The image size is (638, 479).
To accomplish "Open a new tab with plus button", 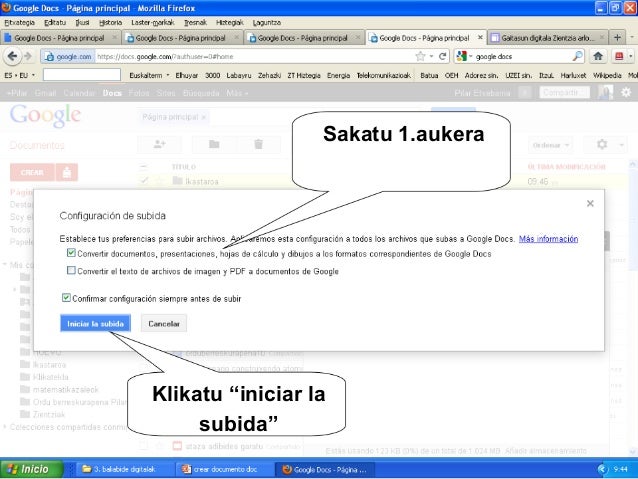I will pyautogui.click(x=617, y=37).
